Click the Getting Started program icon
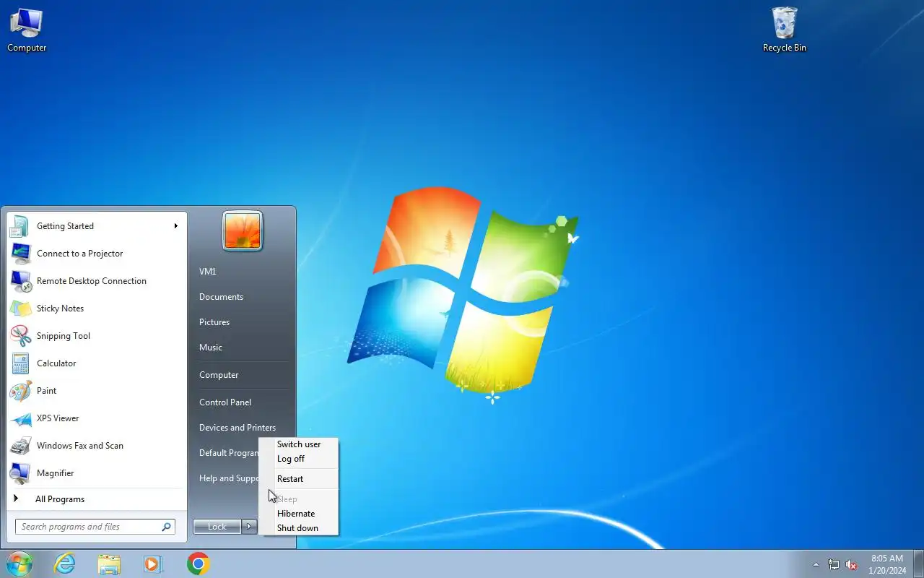924x578 pixels. click(20, 226)
